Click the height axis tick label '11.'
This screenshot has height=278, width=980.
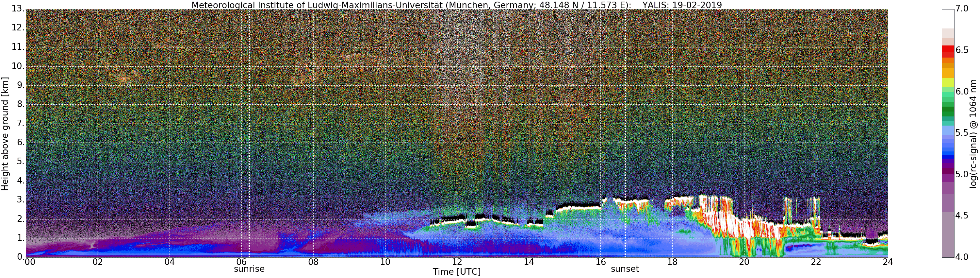click(x=18, y=47)
